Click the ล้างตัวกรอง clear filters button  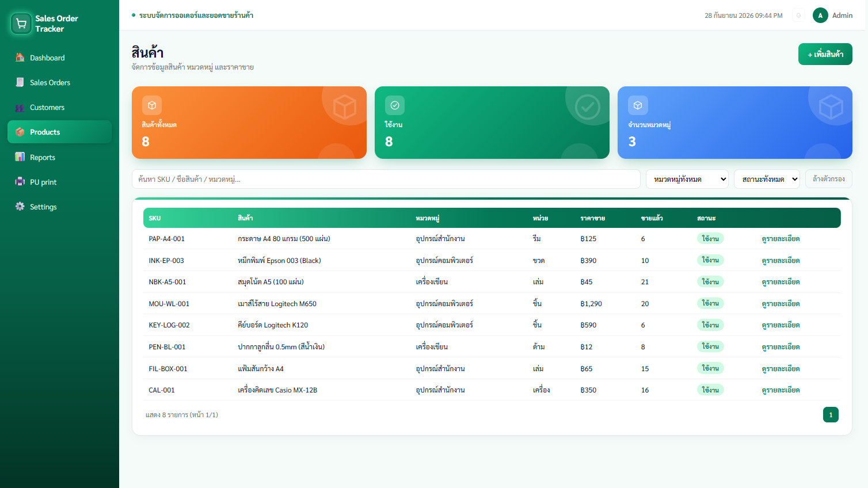[829, 179]
